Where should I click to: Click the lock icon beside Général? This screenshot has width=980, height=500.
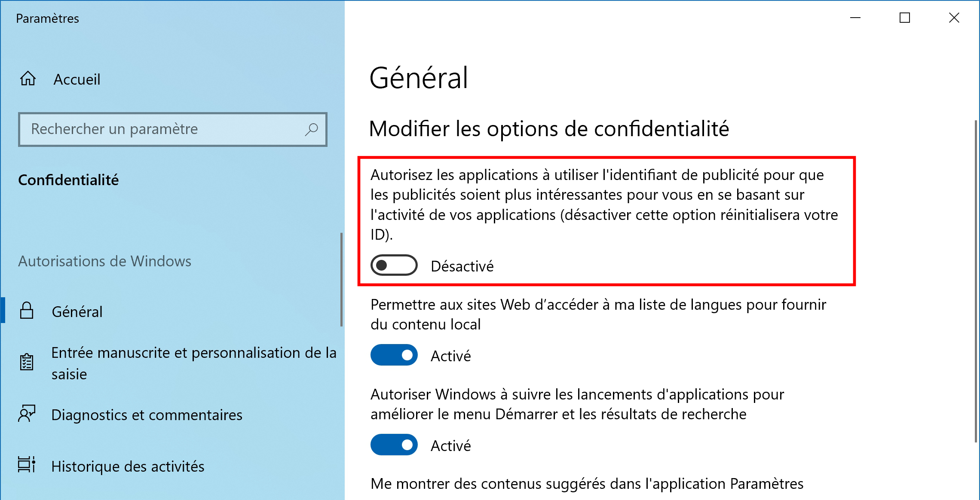click(27, 311)
